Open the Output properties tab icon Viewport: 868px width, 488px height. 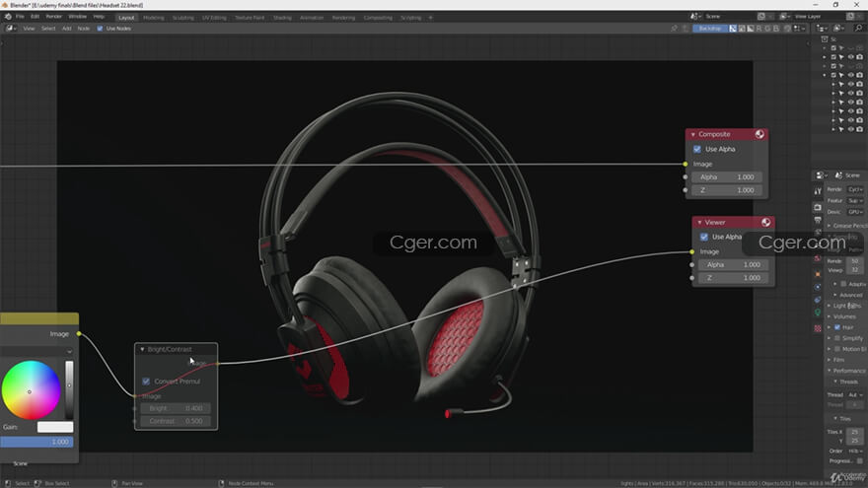click(x=818, y=220)
